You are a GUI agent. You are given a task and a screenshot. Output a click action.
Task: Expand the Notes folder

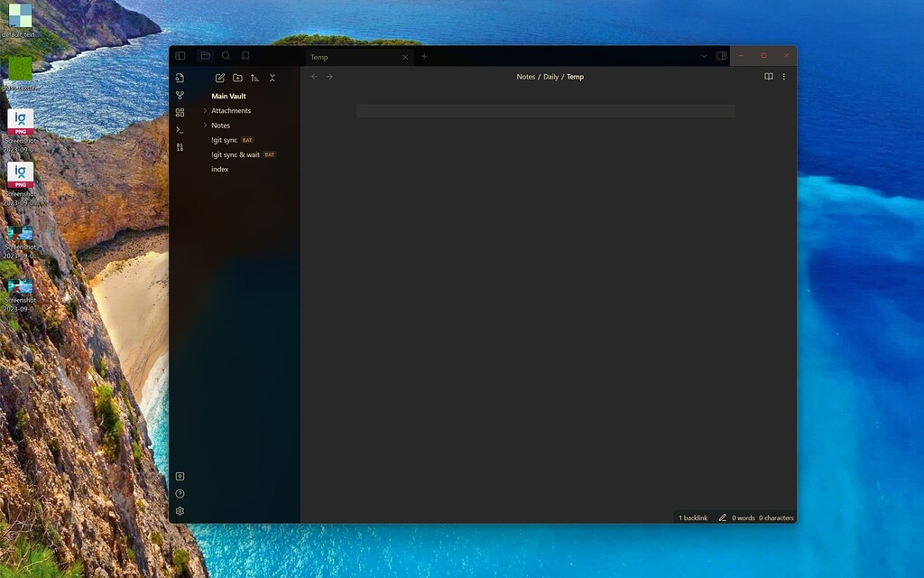coord(205,125)
